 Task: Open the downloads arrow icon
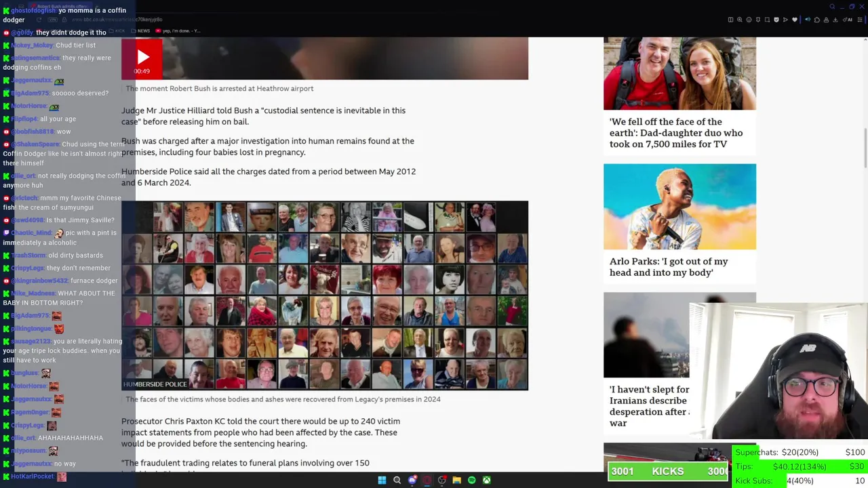click(x=835, y=20)
